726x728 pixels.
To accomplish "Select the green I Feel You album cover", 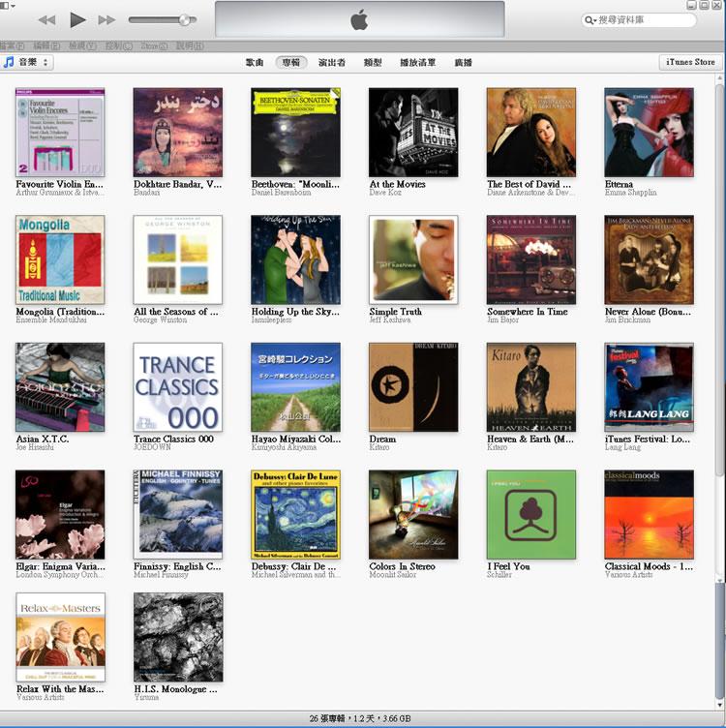I will pos(531,514).
